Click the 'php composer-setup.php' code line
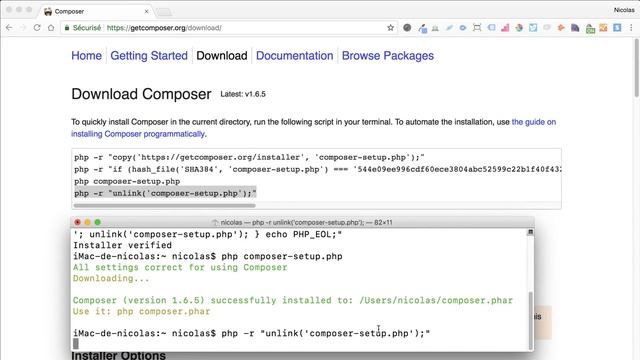640x360 pixels. pyautogui.click(x=127, y=181)
